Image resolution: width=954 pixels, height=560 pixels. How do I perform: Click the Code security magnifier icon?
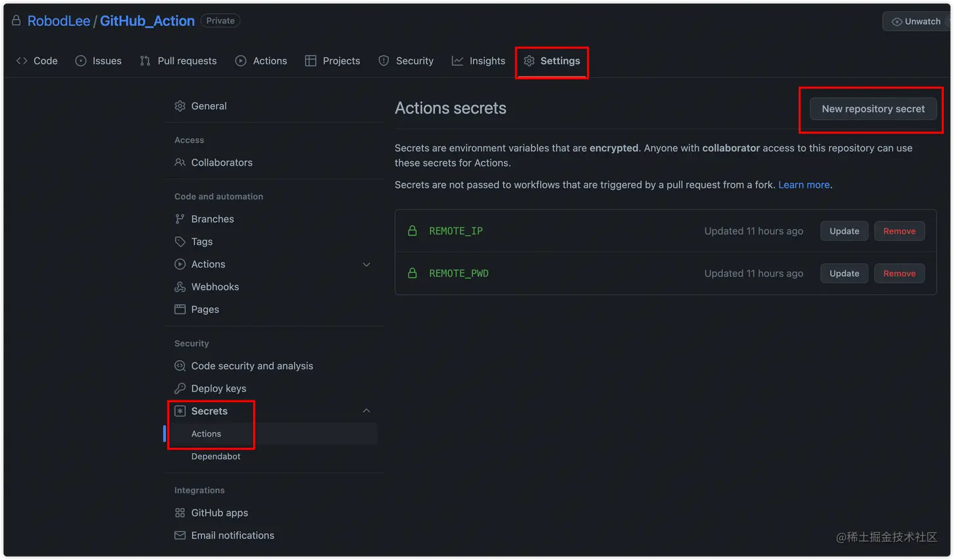click(180, 366)
